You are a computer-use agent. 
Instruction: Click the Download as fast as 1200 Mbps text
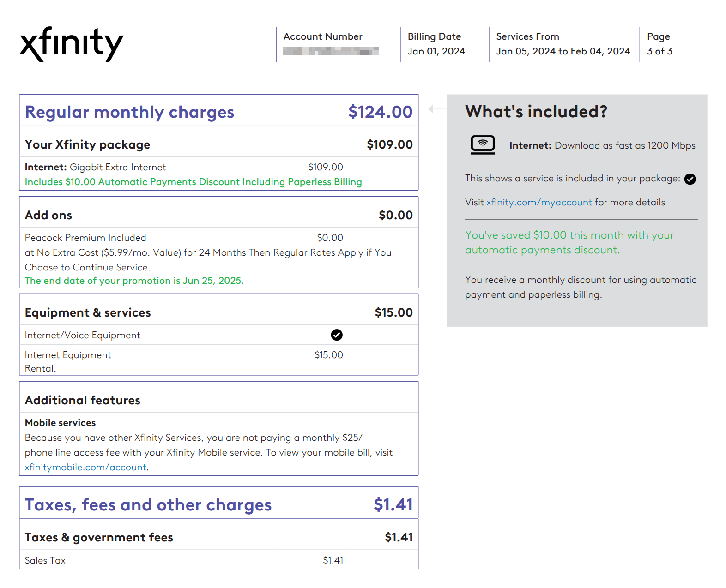click(625, 145)
